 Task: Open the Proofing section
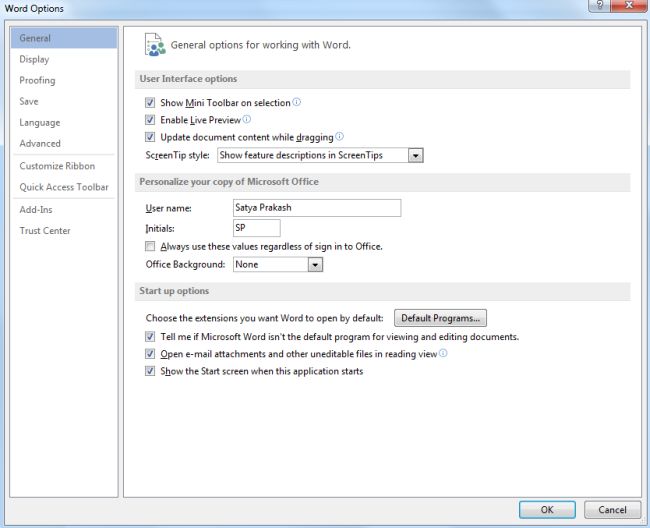[x=64, y=80]
